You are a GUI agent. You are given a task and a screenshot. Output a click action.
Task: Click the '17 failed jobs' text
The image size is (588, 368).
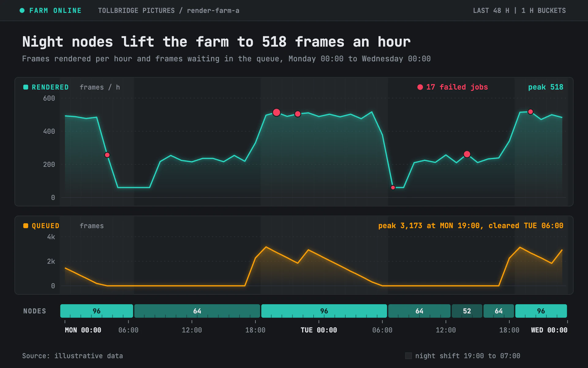pyautogui.click(x=457, y=87)
